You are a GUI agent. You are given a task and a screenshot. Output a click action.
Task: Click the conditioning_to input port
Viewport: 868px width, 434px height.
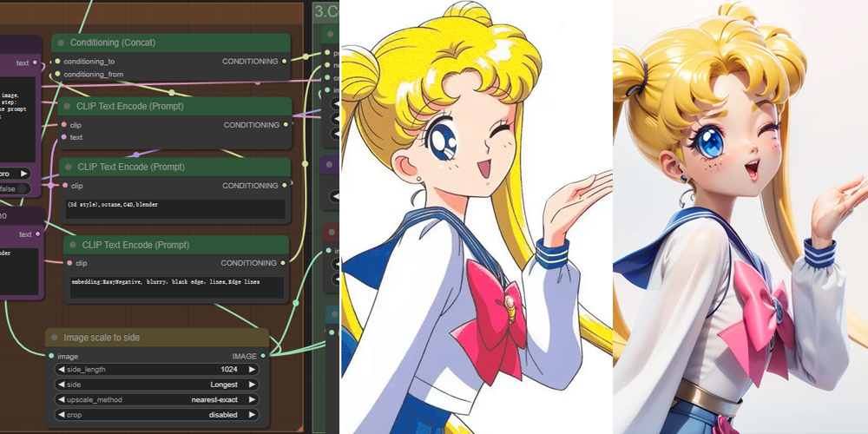tap(56, 62)
